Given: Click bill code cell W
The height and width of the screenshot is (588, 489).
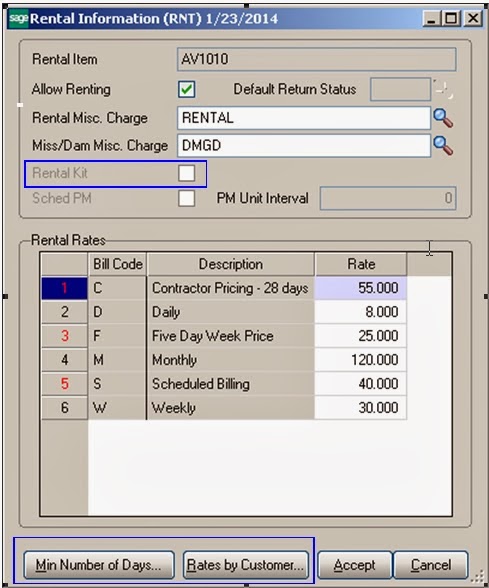Looking at the screenshot, I should coord(117,408).
